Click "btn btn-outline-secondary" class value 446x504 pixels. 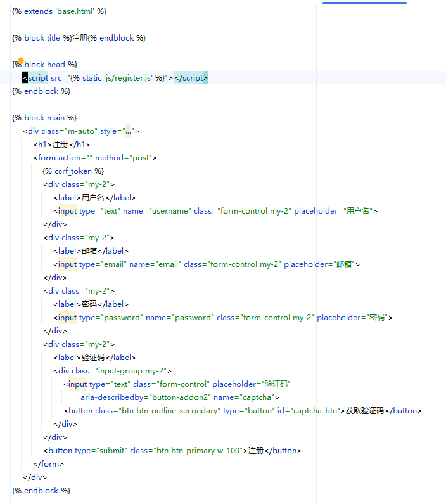coord(170,411)
